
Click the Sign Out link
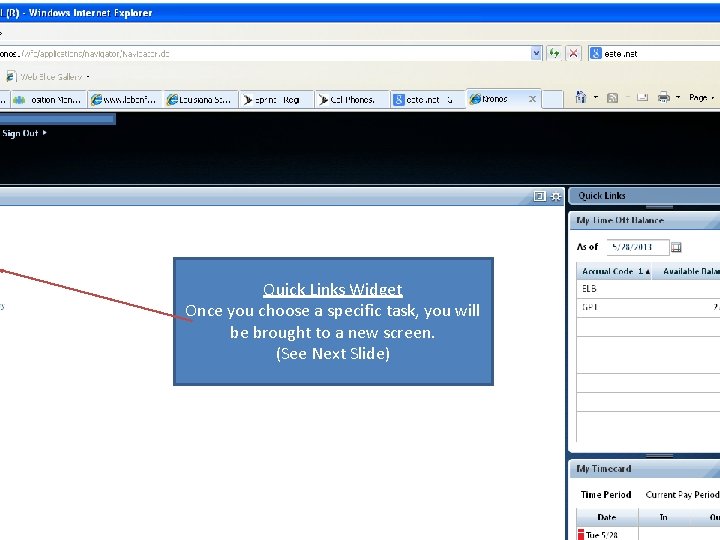[x=24, y=133]
